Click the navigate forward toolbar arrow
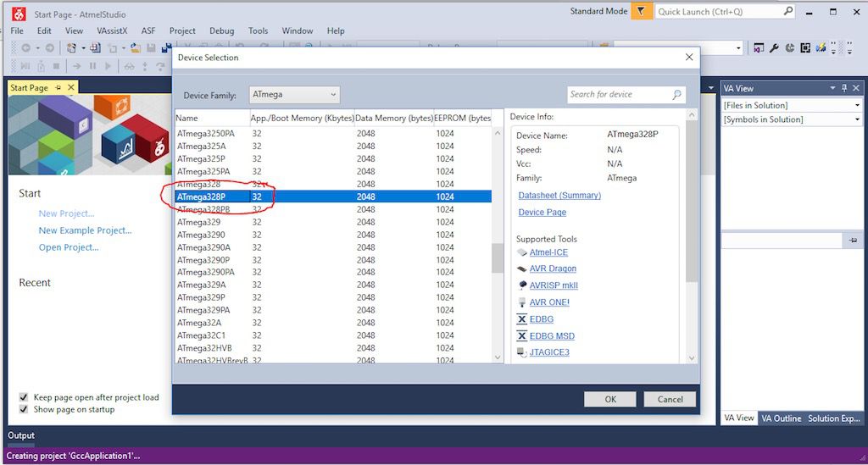Viewport: 868px width, 465px height. tap(49, 48)
